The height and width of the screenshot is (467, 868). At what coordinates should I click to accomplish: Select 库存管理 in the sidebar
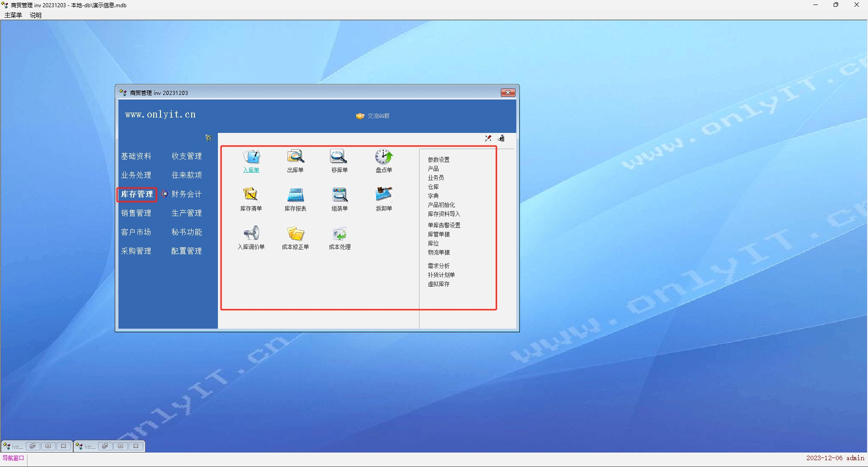137,194
